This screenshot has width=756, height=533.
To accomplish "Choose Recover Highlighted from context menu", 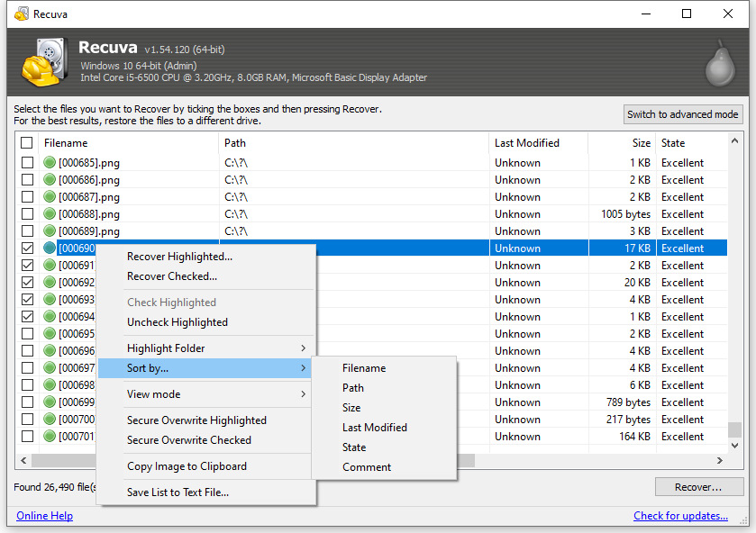I will (179, 257).
